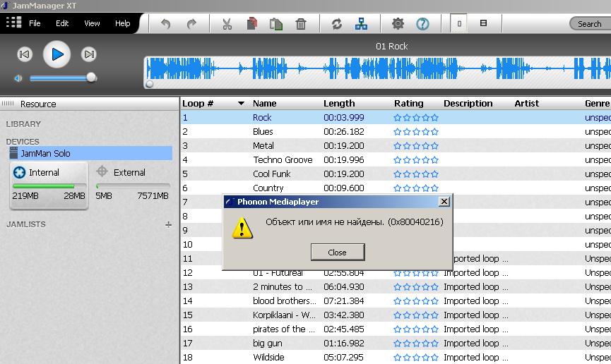Screen dimensions: 611x364
Task: Click the Redo arrow icon
Action: tap(191, 24)
